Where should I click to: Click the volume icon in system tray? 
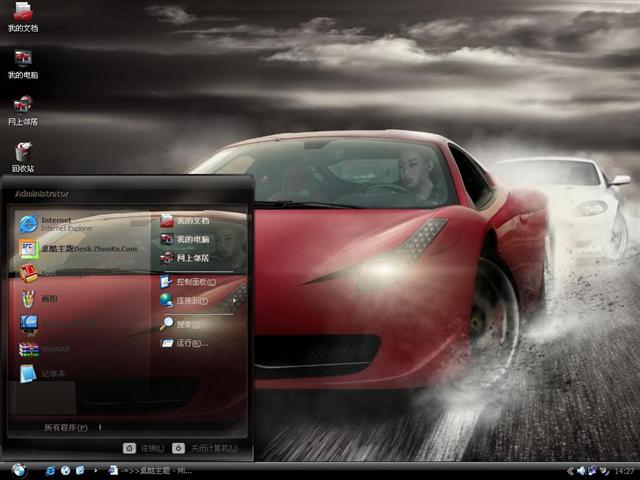click(581, 470)
